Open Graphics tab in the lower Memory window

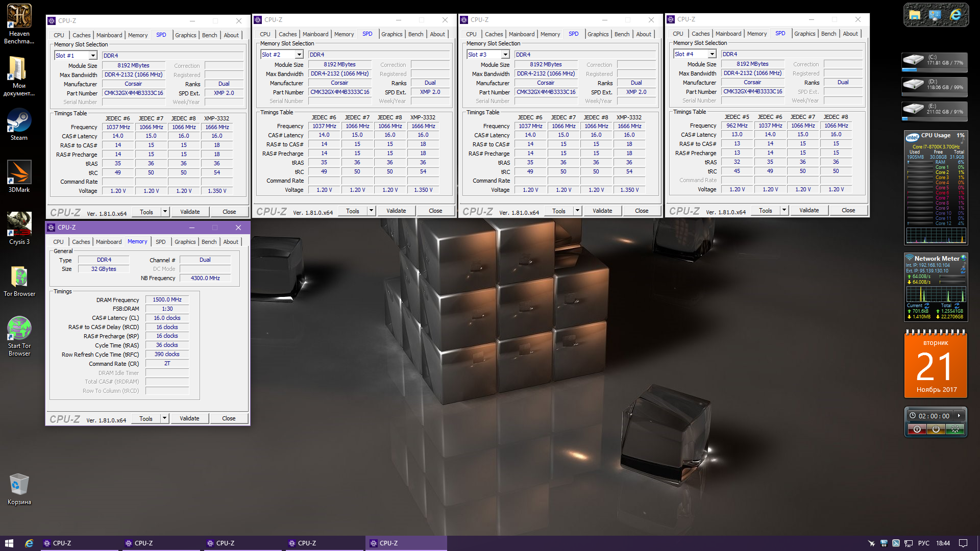click(x=185, y=242)
